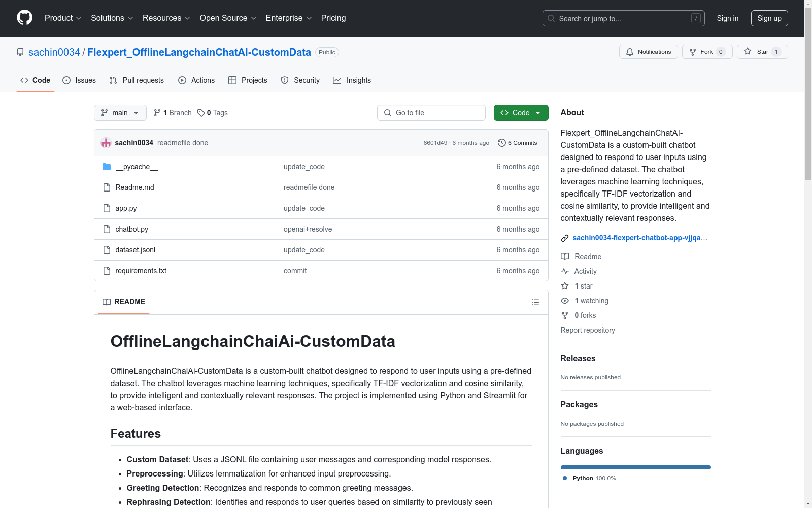Click the fork icon beside 0 forks
The height and width of the screenshot is (508, 812).
[565, 315]
